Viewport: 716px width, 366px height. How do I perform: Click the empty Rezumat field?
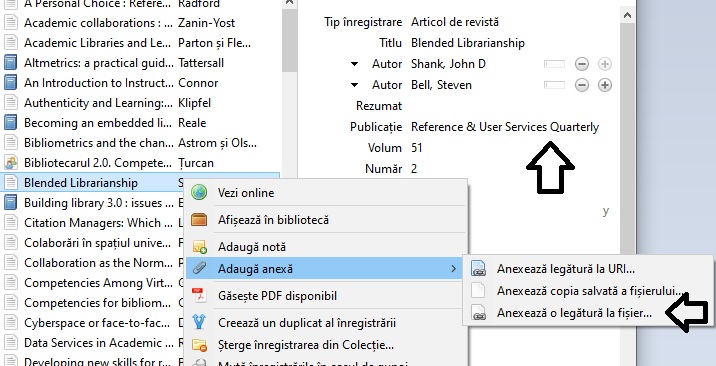[x=511, y=105]
